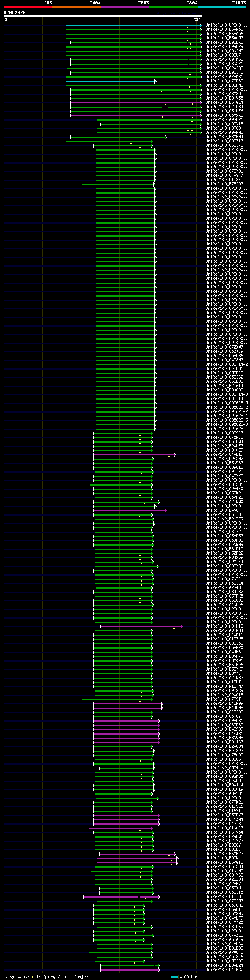Select the UniRef100_Q7XUS4 label
Image resolution: width=250 pixels, height=980 pixels.
tap(224, 107)
